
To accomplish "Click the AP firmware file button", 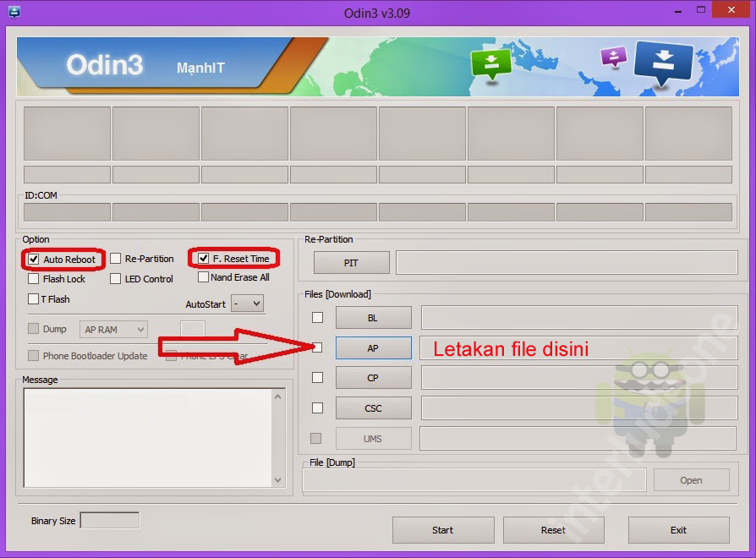I will [373, 347].
